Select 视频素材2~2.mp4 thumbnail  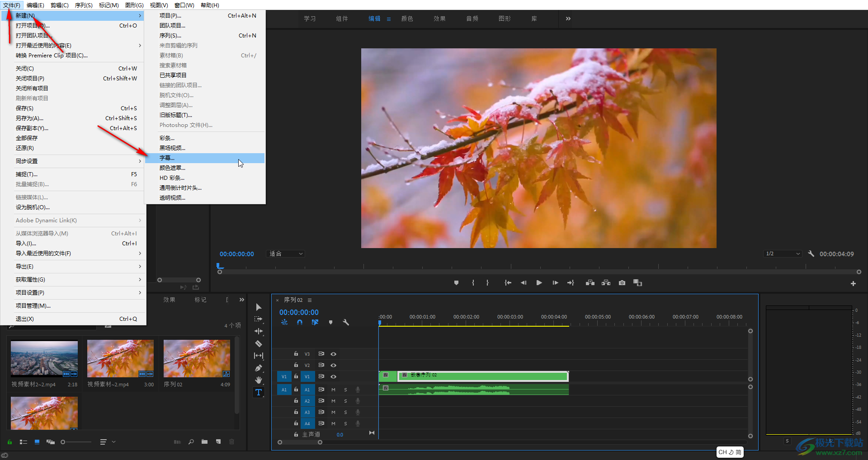(44, 359)
